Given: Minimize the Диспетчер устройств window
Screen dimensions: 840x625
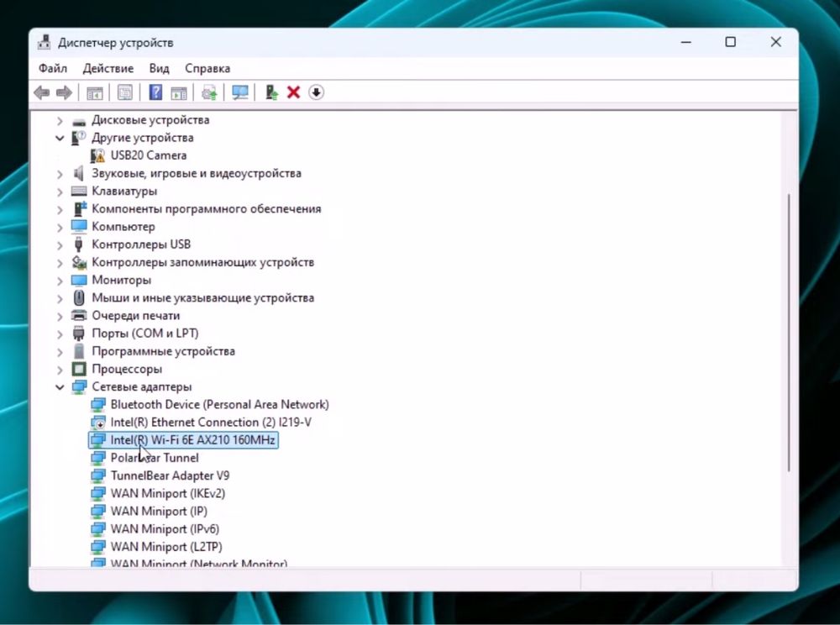Looking at the screenshot, I should [x=686, y=42].
